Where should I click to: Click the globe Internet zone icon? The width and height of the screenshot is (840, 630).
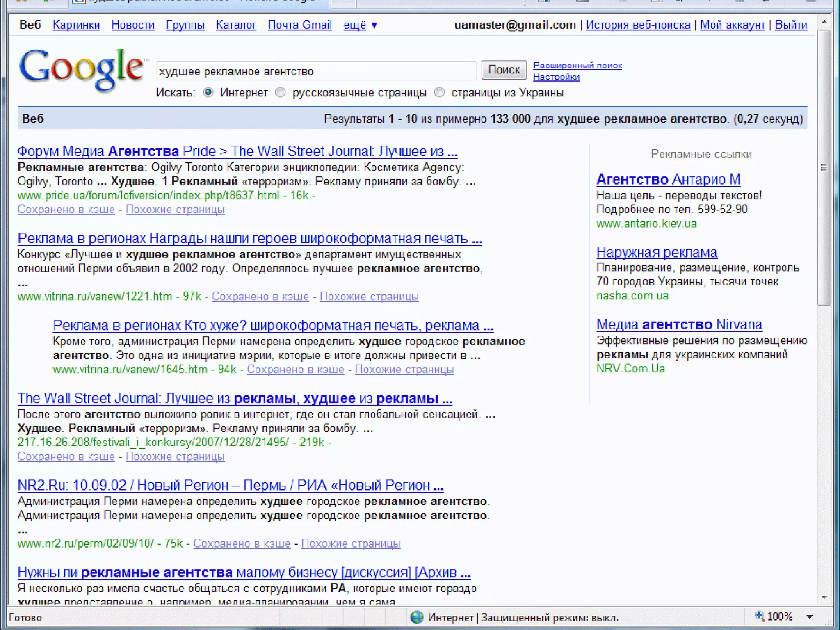[x=416, y=617]
